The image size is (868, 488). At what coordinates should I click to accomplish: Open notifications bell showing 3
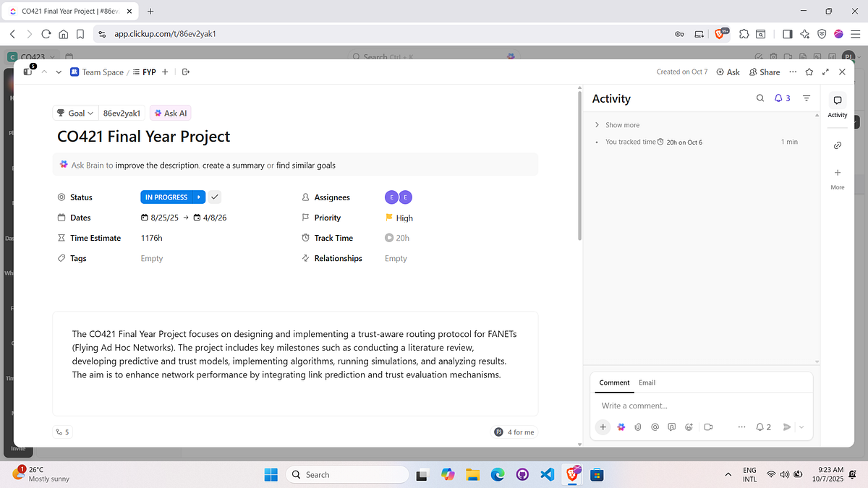(x=781, y=98)
